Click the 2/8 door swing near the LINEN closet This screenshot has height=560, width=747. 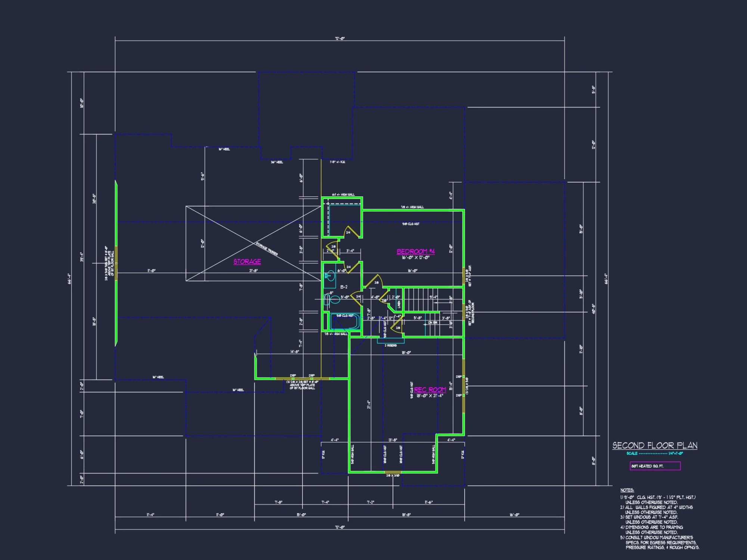(x=383, y=299)
